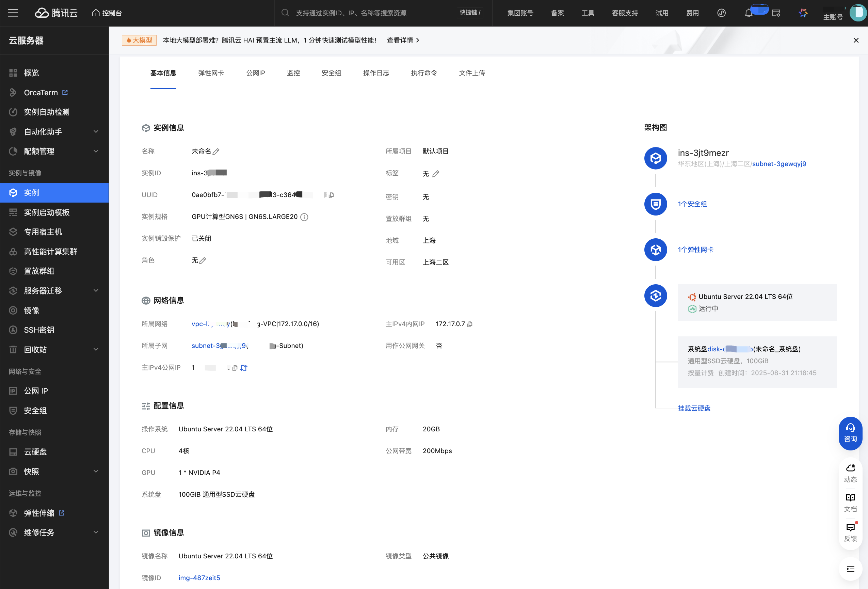The height and width of the screenshot is (589, 868).
Task: Edit the 标签 tag pencil icon
Action: click(435, 174)
